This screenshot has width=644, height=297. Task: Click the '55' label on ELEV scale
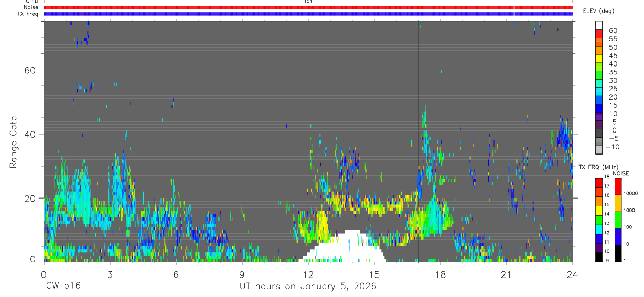tap(612, 39)
